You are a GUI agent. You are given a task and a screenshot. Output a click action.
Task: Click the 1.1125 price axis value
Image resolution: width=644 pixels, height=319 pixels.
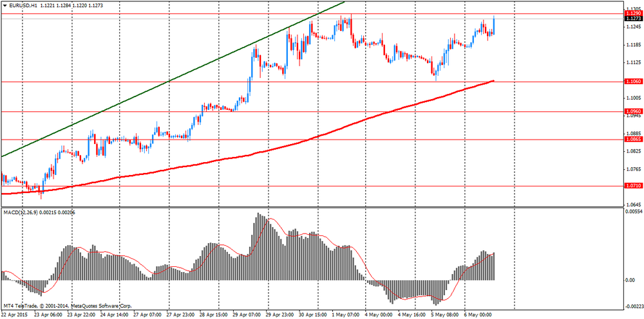633,62
